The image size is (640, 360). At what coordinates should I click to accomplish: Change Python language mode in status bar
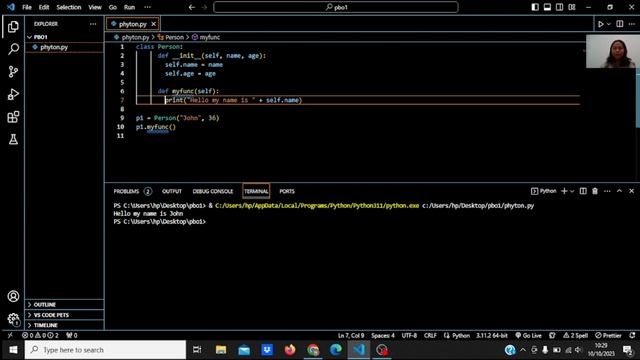click(461, 335)
